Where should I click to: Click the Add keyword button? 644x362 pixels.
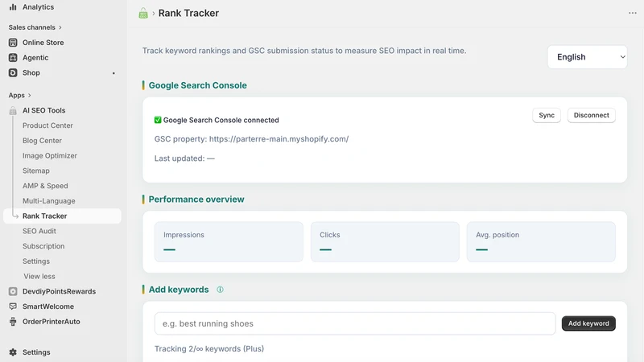[x=588, y=323]
